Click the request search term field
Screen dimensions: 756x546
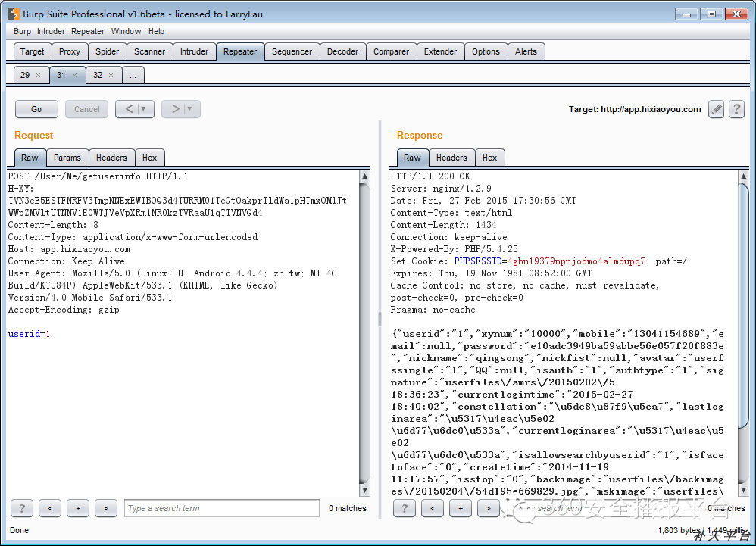click(222, 508)
